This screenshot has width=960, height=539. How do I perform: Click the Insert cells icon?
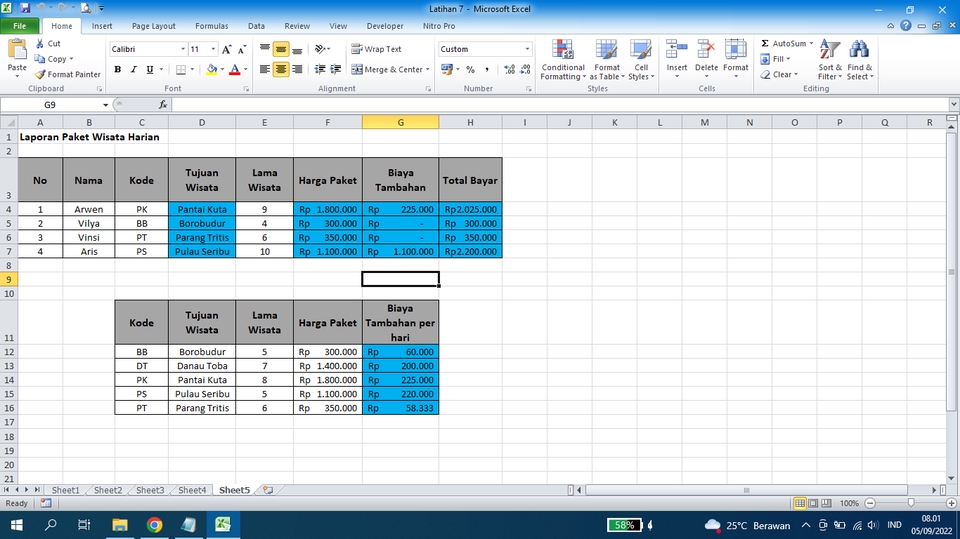pos(677,50)
